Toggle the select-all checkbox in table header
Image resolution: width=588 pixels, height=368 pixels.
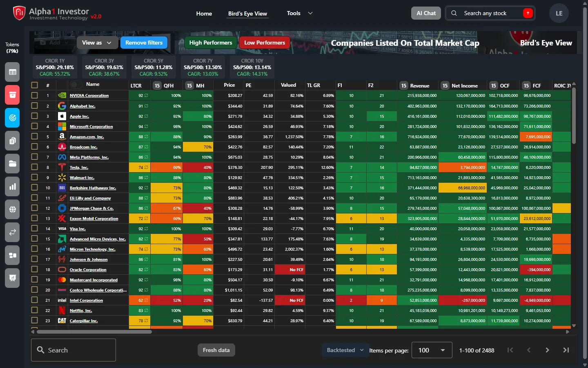tap(34, 85)
